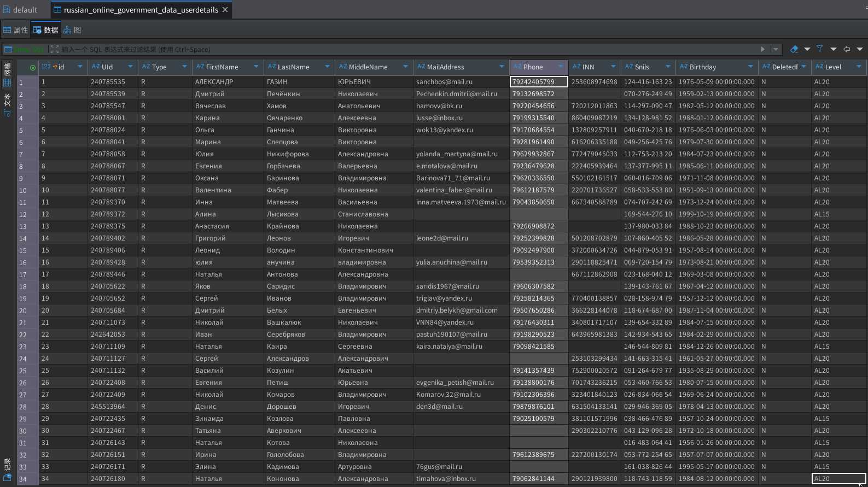Click last name cell Гололобова
Image resolution: width=868 pixels, height=487 pixels.
click(285, 455)
